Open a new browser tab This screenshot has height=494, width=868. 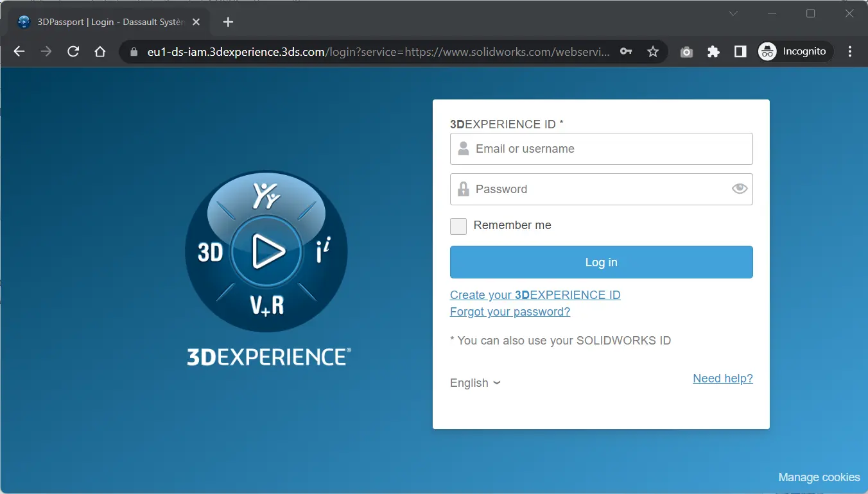(x=228, y=22)
